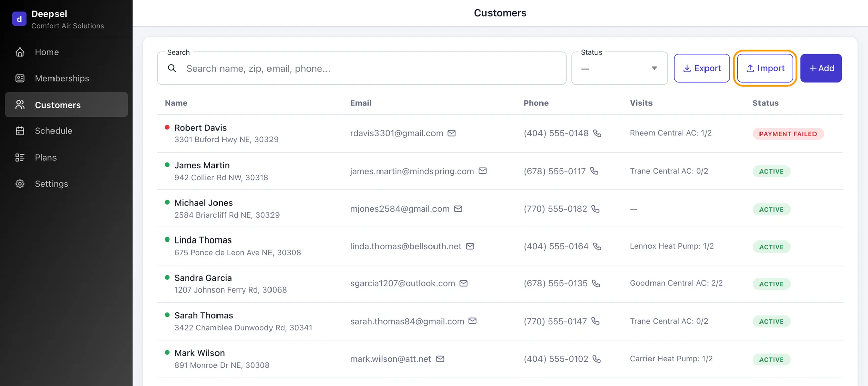Click the phone icon beside (770) 555-0147

coord(595,321)
